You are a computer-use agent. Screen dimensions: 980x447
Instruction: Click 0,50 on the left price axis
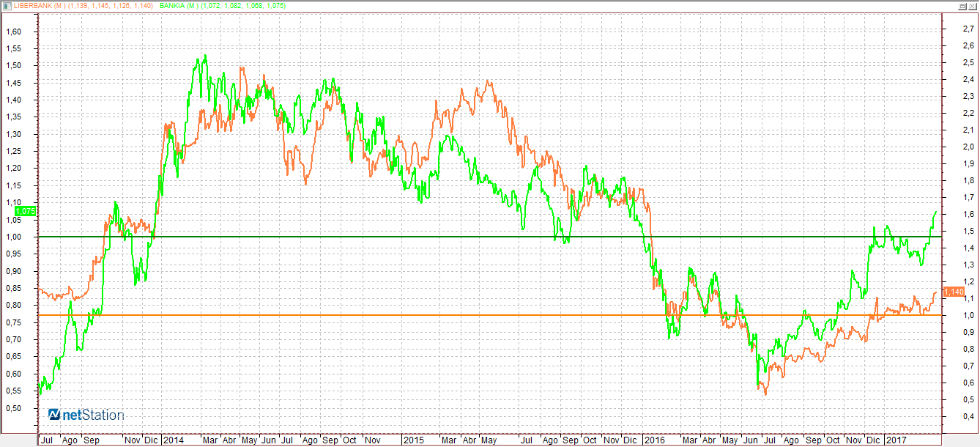[x=14, y=408]
